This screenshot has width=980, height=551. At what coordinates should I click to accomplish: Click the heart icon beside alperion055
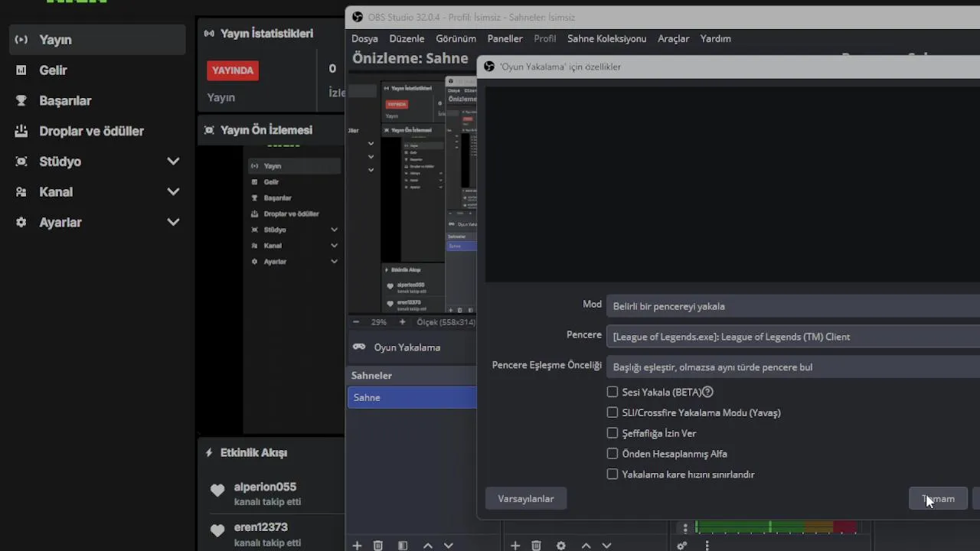(217, 491)
